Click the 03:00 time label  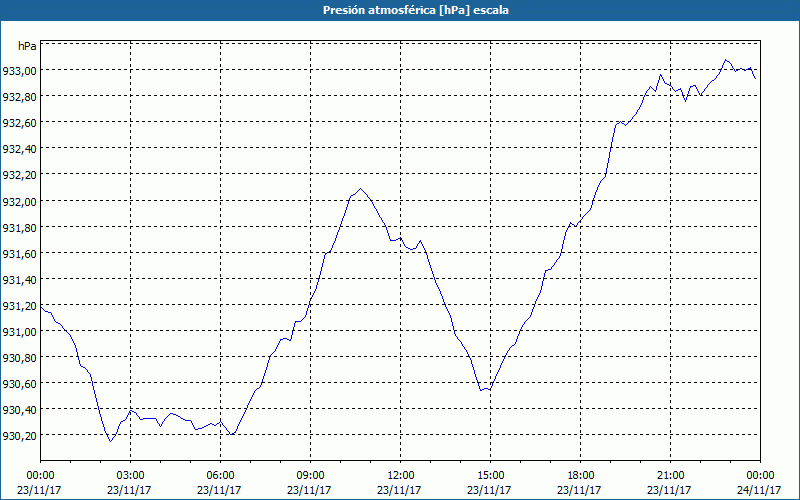[130, 476]
